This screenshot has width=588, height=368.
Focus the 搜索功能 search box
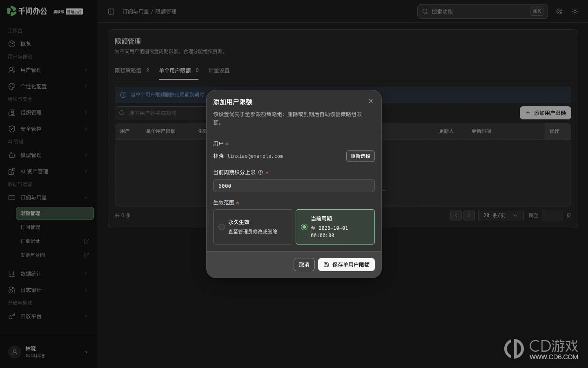coord(482,11)
